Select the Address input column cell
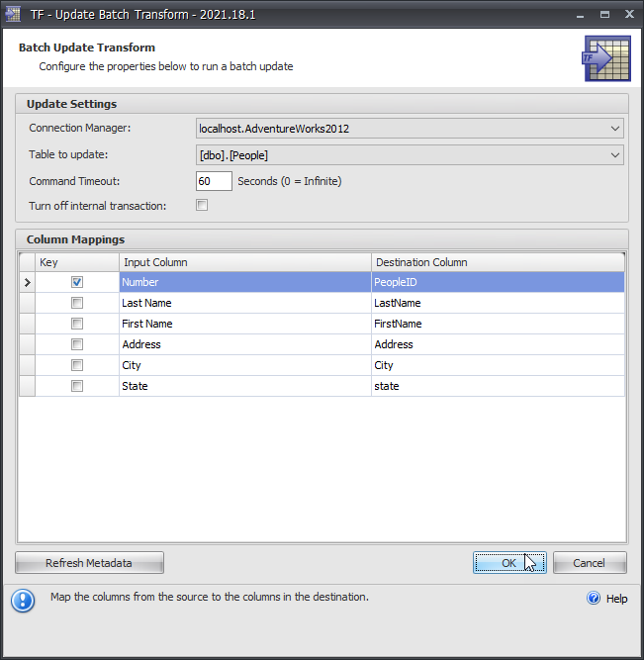Image resolution: width=644 pixels, height=660 pixels. (x=245, y=344)
